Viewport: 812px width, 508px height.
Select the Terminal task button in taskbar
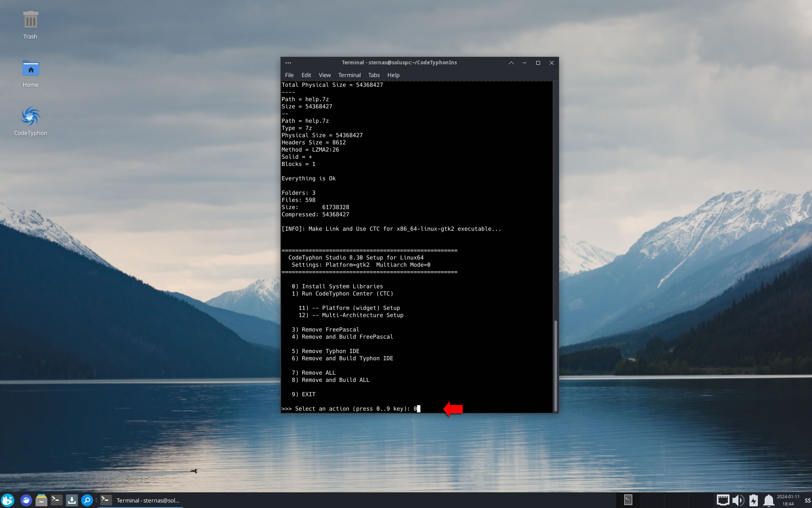(140, 500)
